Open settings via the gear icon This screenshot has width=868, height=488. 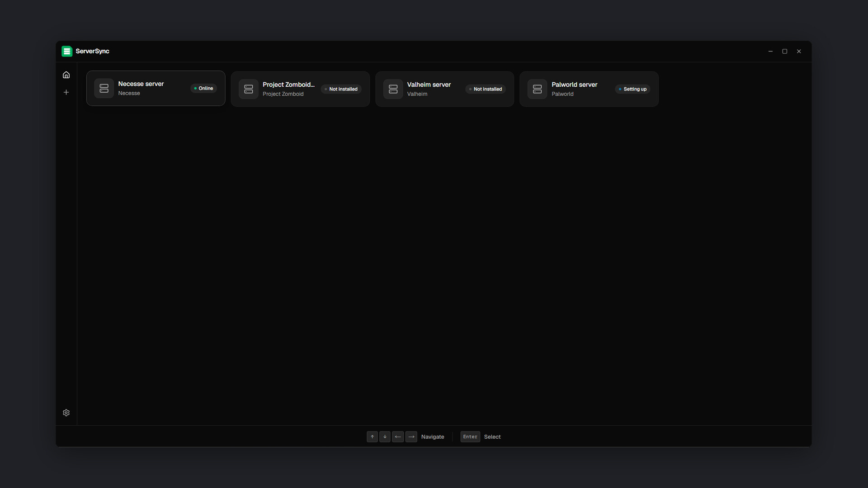(66, 413)
